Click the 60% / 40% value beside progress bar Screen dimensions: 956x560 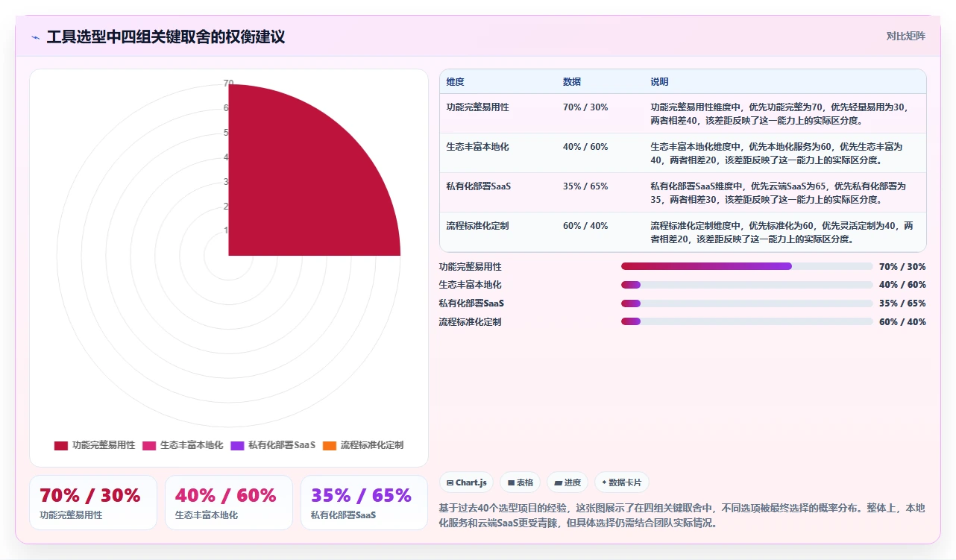902,322
